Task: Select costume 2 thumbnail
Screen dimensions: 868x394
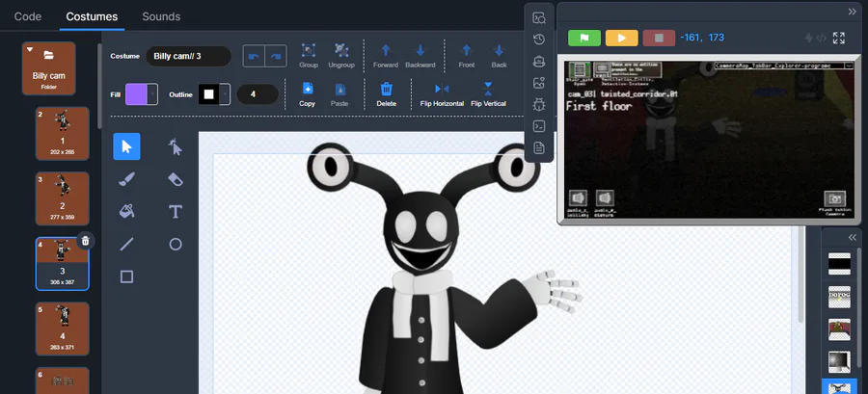Action: point(62,198)
